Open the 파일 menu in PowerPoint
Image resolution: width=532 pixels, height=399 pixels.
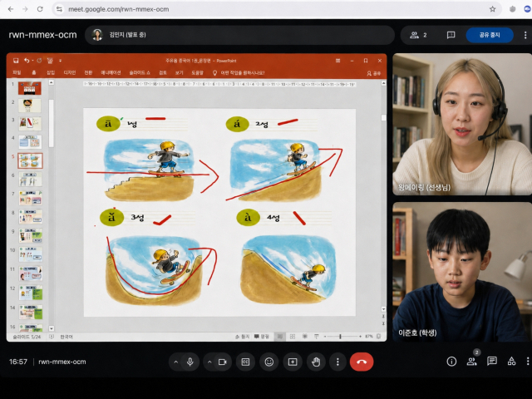coord(17,73)
